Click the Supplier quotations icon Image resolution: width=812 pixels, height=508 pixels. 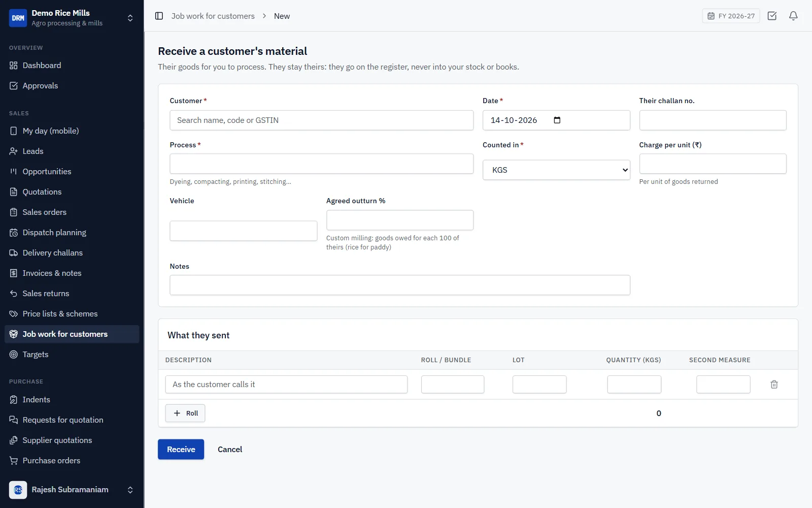tap(14, 440)
